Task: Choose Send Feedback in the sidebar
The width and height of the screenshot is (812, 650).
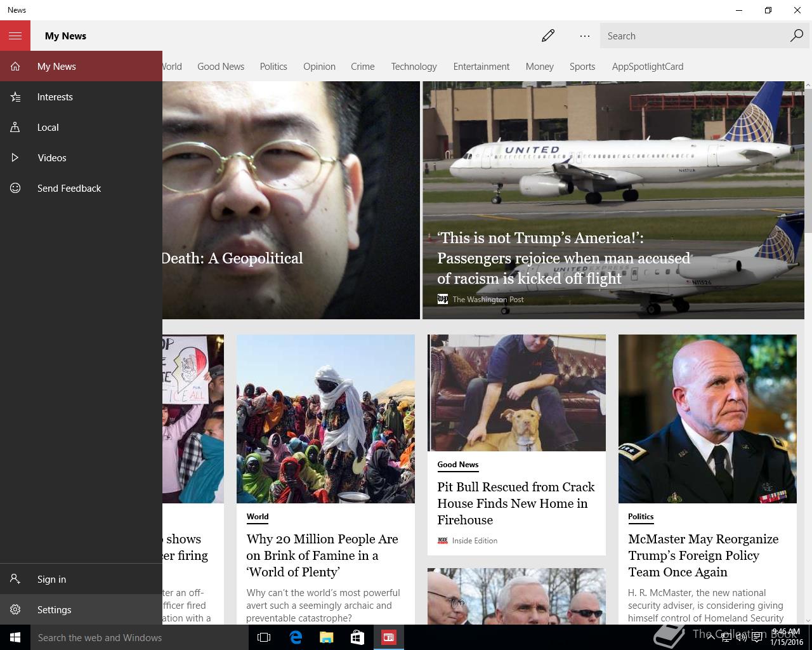Action: (81, 188)
